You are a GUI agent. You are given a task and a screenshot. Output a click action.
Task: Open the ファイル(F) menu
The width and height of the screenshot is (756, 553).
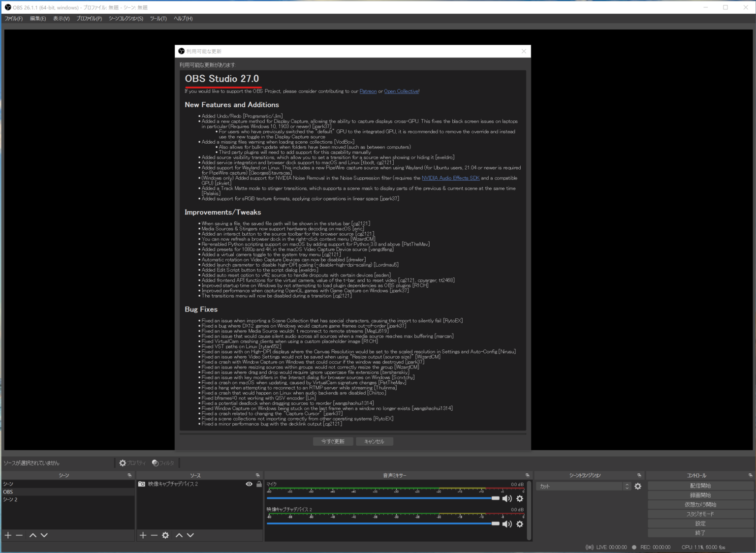[x=14, y=18]
